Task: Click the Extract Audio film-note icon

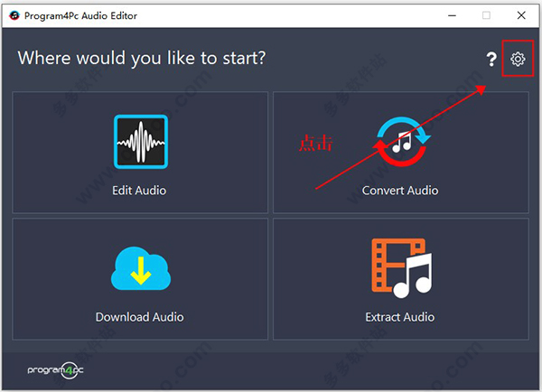Action: point(402,268)
